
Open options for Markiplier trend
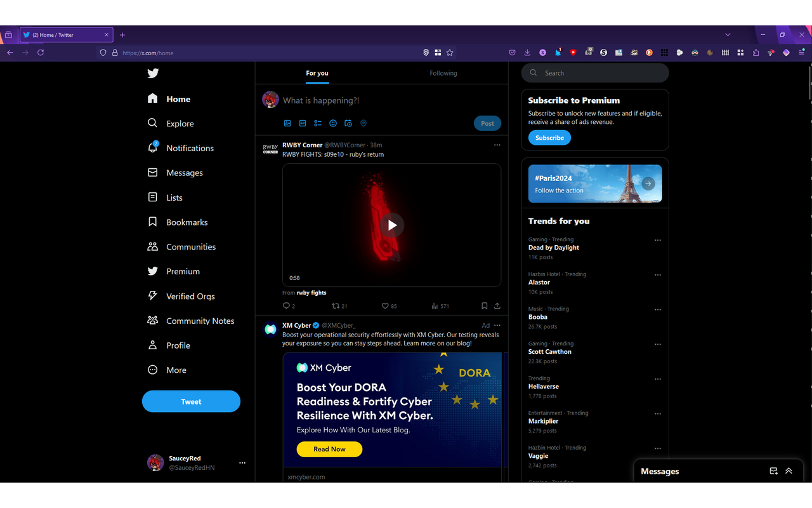658,414
